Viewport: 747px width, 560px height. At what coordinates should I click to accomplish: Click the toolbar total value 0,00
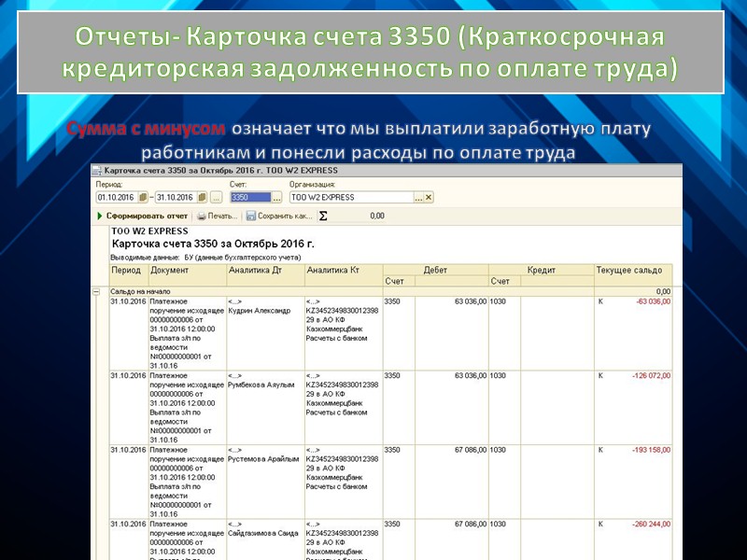pos(377,216)
